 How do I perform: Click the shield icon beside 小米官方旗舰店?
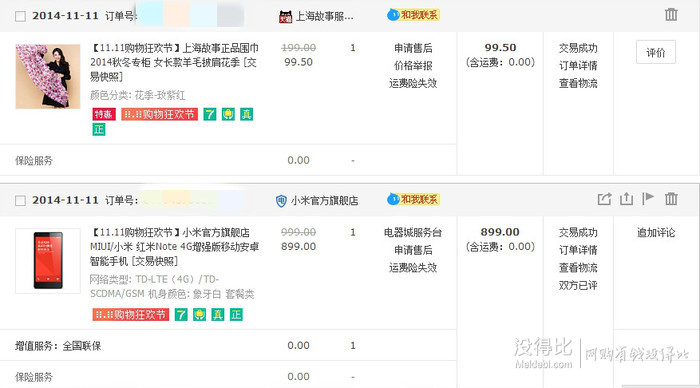click(x=281, y=201)
